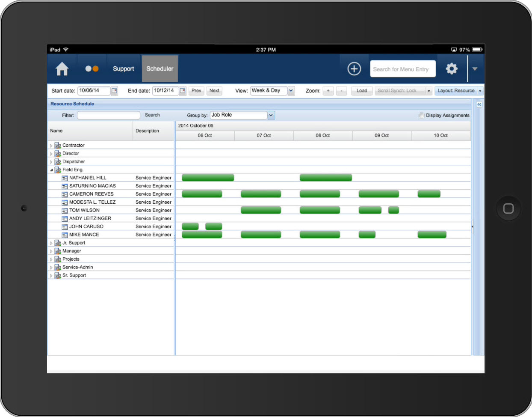Open the View Week & Day dropdown
The width and height of the screenshot is (532, 417).
(291, 91)
